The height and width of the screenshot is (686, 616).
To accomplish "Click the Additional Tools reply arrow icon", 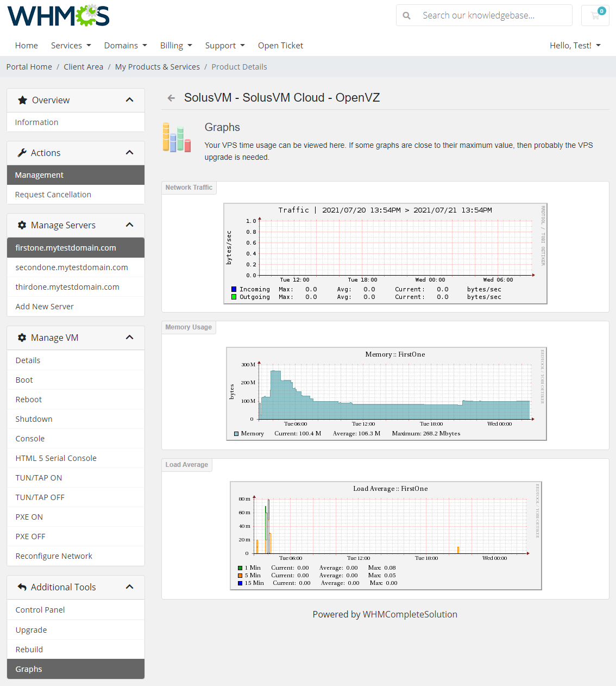I will 22,587.
